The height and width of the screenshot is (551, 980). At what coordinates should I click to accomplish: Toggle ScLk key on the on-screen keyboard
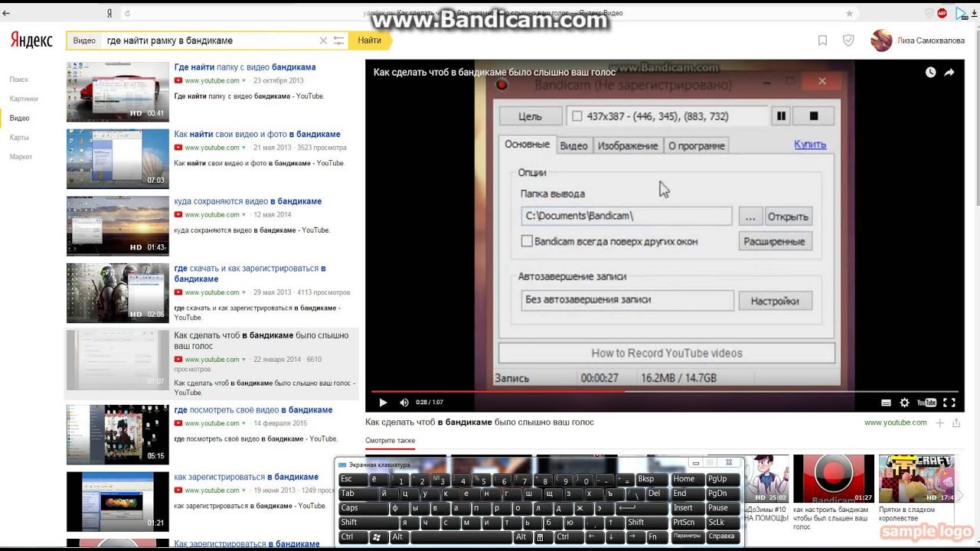[x=723, y=523]
